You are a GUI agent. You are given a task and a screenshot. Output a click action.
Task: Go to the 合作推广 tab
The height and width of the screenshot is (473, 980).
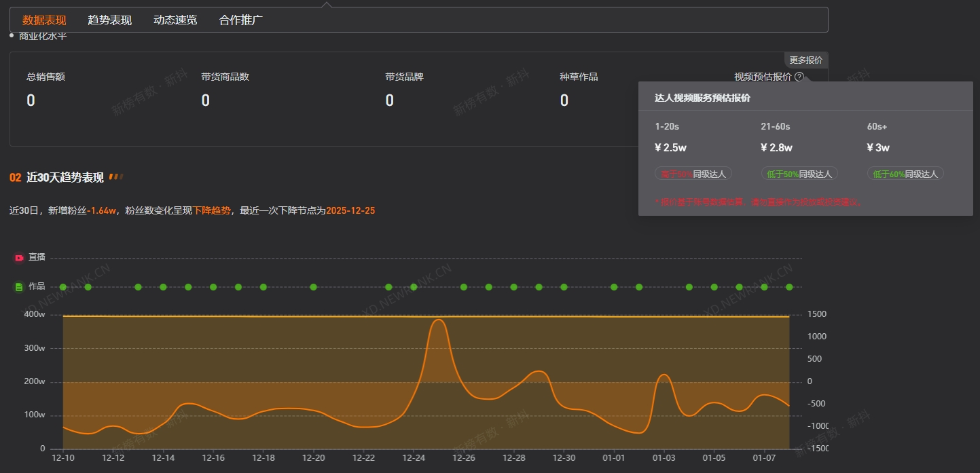pos(240,20)
